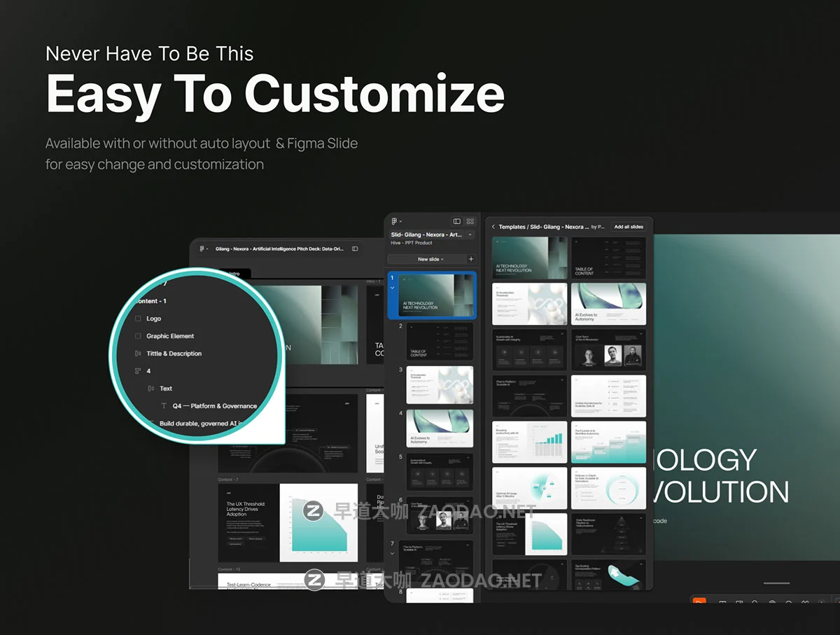The width and height of the screenshot is (840, 635).
Task: Pick the AI Evolves to Autonomy template
Action: (x=608, y=304)
